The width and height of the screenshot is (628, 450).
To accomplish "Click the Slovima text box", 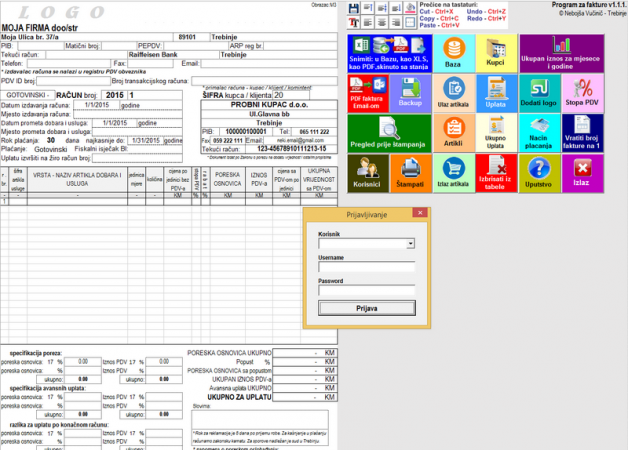I will tap(260, 420).
